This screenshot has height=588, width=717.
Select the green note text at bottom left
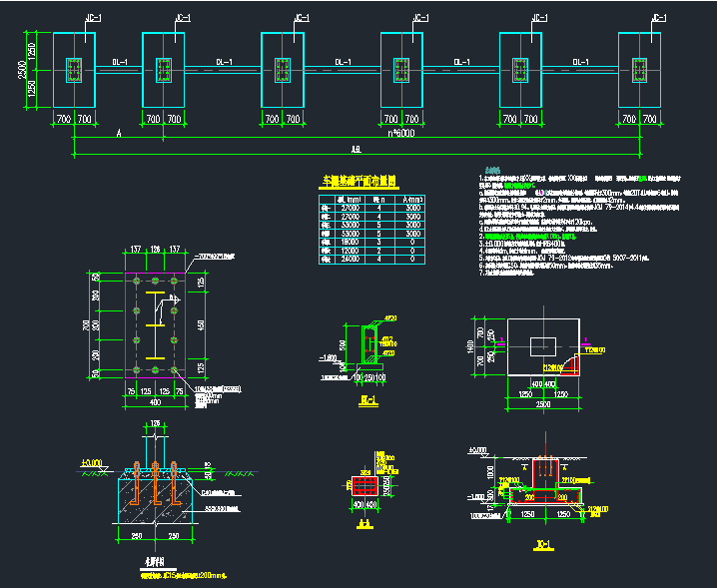[x=184, y=575]
